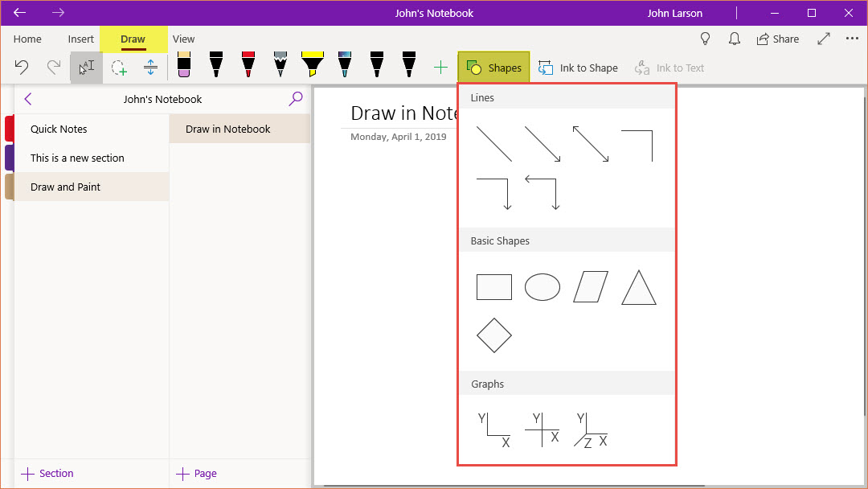Collapse the Shapes dropdown
The height and width of the screenshot is (489, 868).
click(x=494, y=68)
